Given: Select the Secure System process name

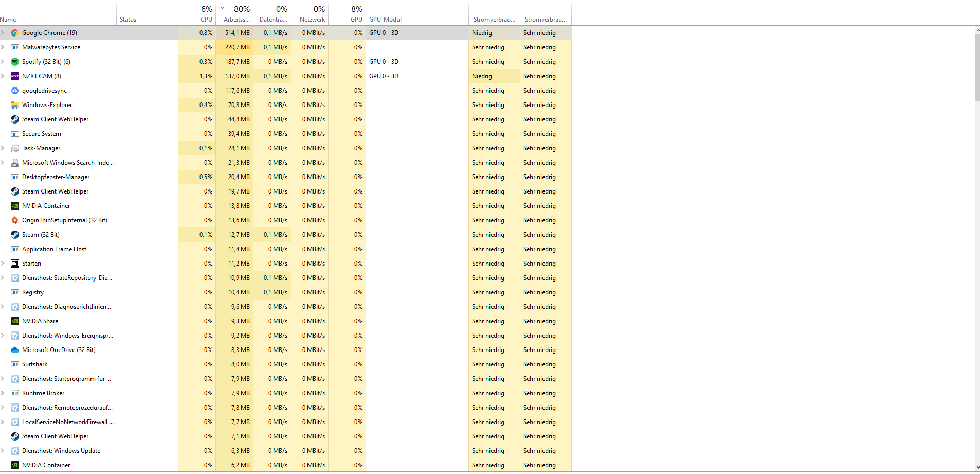Looking at the screenshot, I should (41, 134).
